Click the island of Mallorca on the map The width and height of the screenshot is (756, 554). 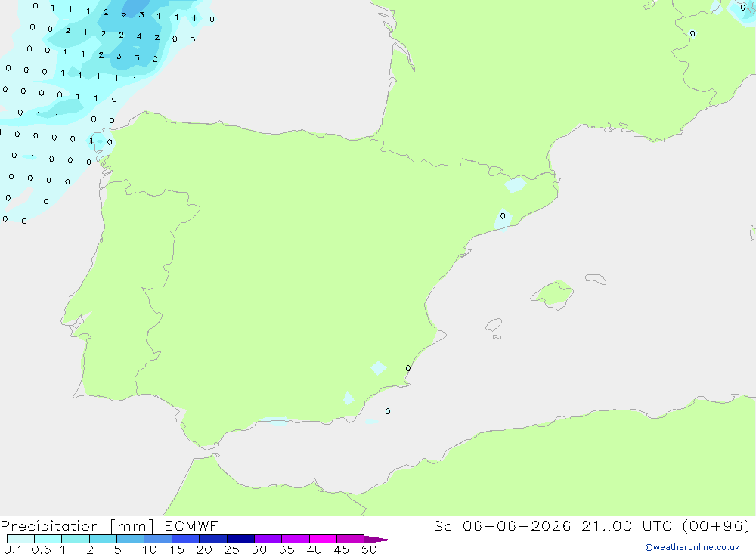[x=553, y=294]
